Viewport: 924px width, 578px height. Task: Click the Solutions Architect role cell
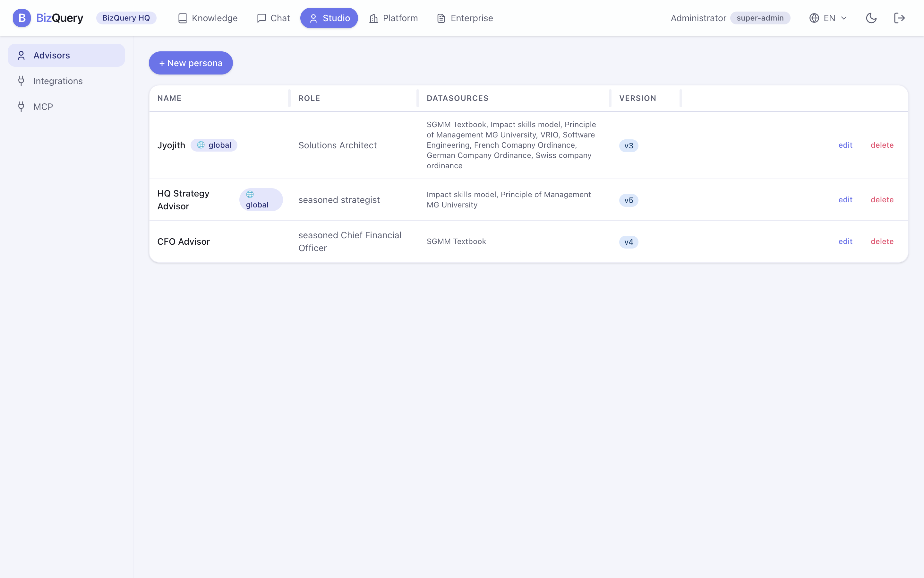[x=338, y=145]
